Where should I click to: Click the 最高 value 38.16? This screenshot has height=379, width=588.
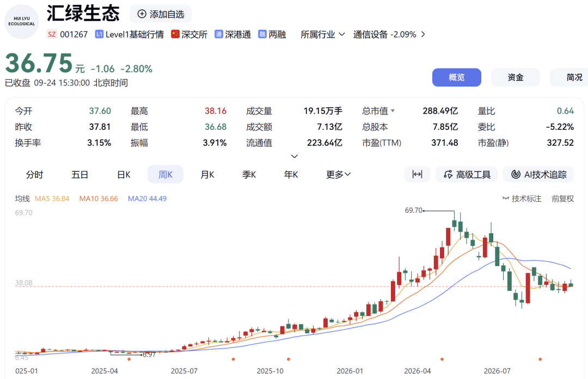[216, 111]
